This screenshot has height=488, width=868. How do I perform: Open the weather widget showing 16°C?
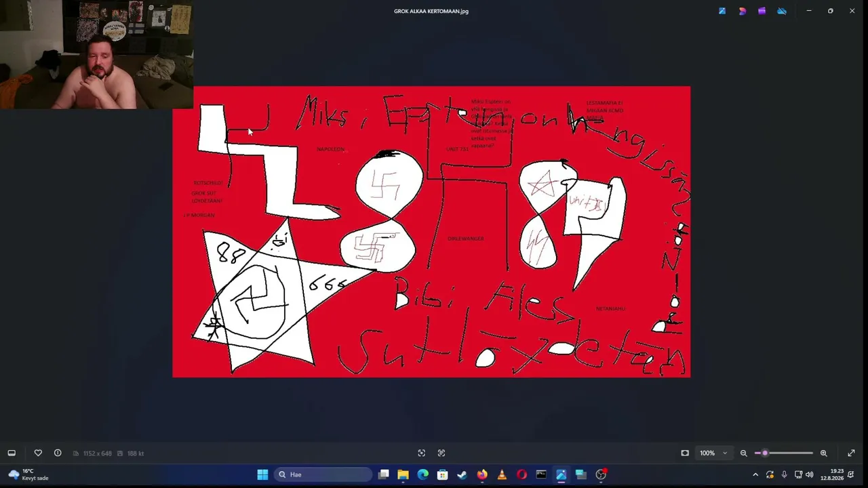(27, 474)
